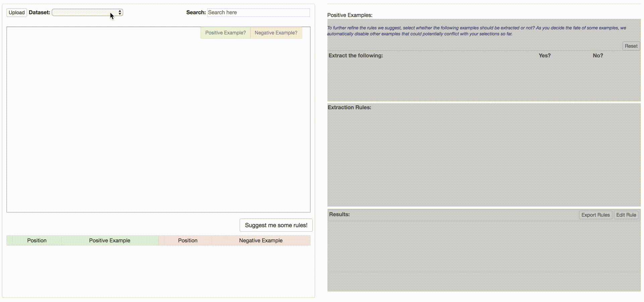Click the Positive Examples: heading
This screenshot has height=302, width=644.
350,15
